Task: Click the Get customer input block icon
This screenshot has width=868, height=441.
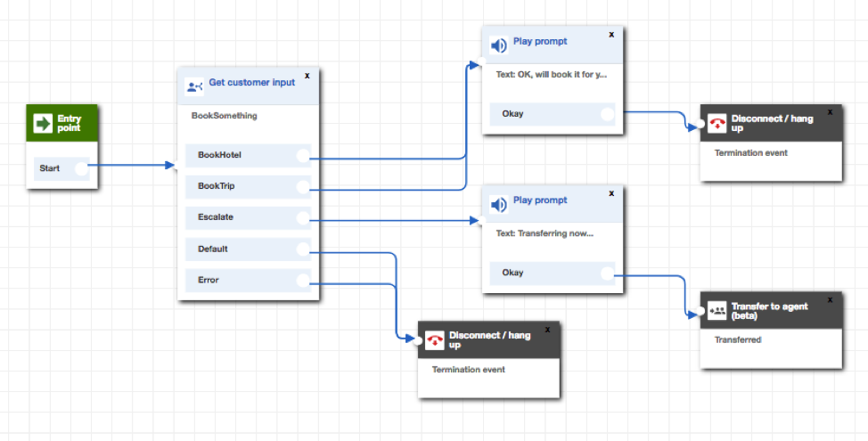Action: [194, 86]
